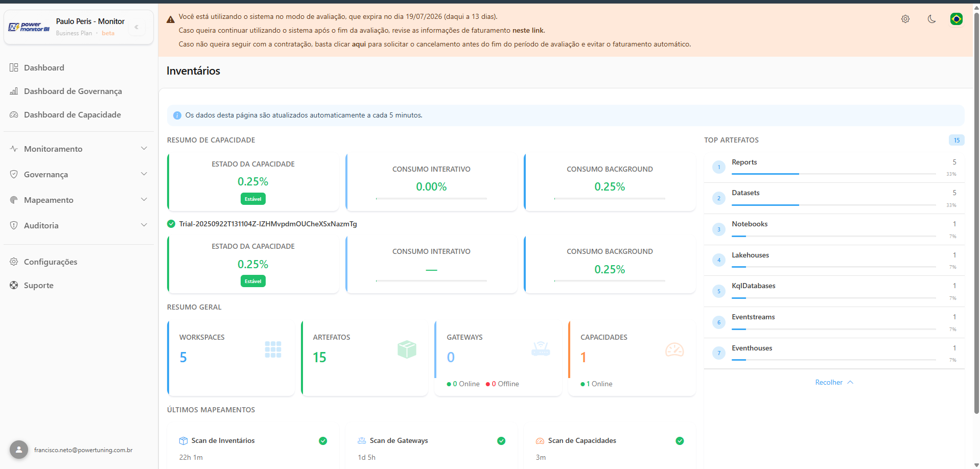The image size is (980, 469).
Task: Click the Reports progress bar
Action: (834, 174)
